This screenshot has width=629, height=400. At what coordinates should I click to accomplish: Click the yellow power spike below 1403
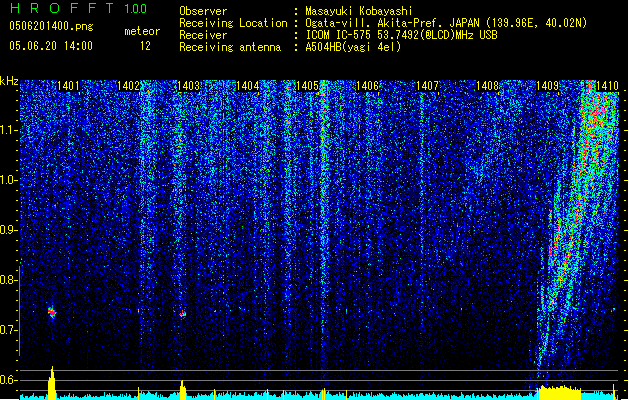click(x=183, y=389)
